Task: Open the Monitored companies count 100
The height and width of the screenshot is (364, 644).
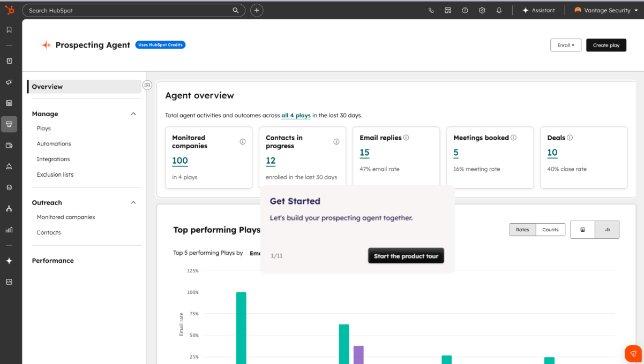Action: [x=180, y=161]
